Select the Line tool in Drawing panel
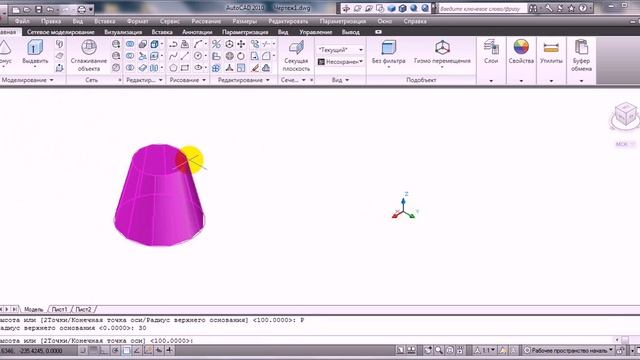Screen dimensions: 640x360 click(185, 56)
